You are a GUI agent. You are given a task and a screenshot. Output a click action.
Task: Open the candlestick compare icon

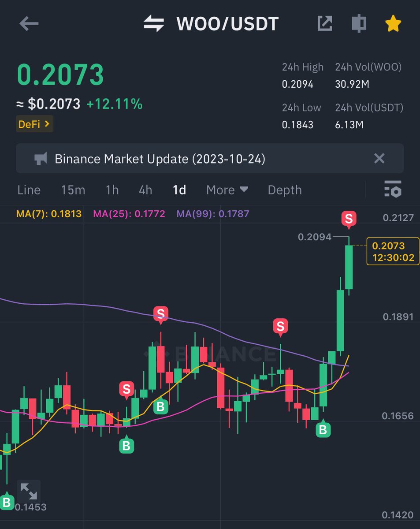[x=359, y=23]
